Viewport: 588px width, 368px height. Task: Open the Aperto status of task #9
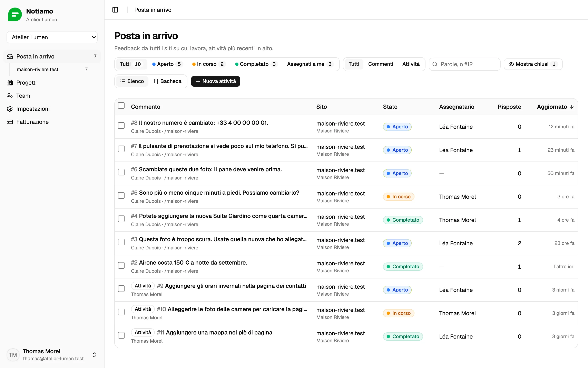click(397, 290)
